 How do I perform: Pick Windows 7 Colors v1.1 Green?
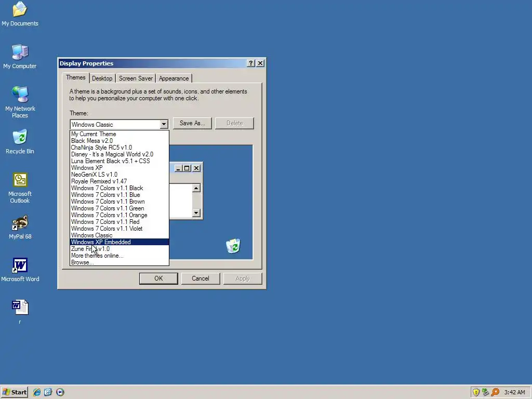119,209
